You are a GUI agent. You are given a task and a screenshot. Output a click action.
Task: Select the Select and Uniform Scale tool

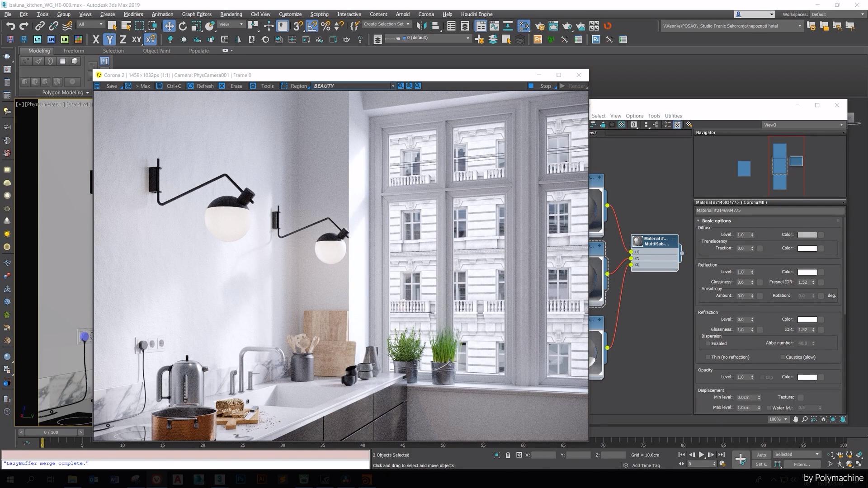click(x=197, y=26)
